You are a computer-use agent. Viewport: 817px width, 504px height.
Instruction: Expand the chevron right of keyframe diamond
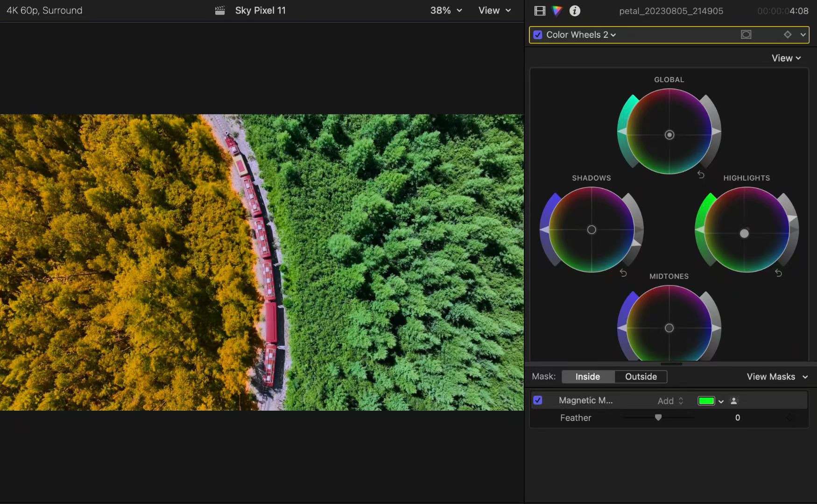803,35
